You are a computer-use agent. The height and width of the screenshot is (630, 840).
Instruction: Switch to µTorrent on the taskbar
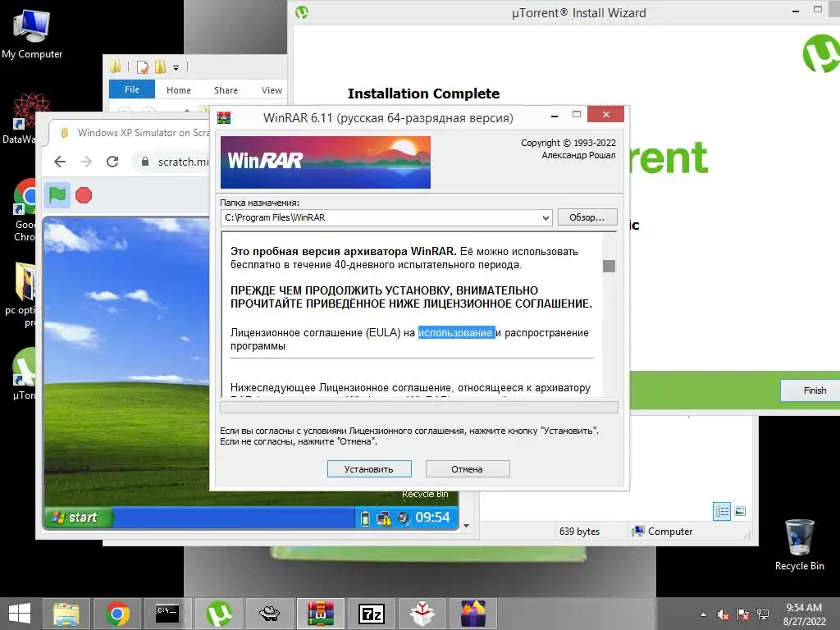click(x=218, y=614)
